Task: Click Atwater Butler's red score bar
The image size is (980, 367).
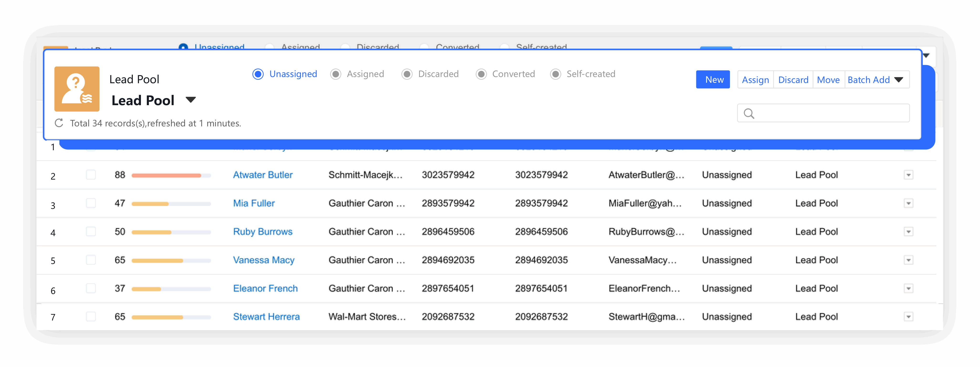Action: coord(166,175)
